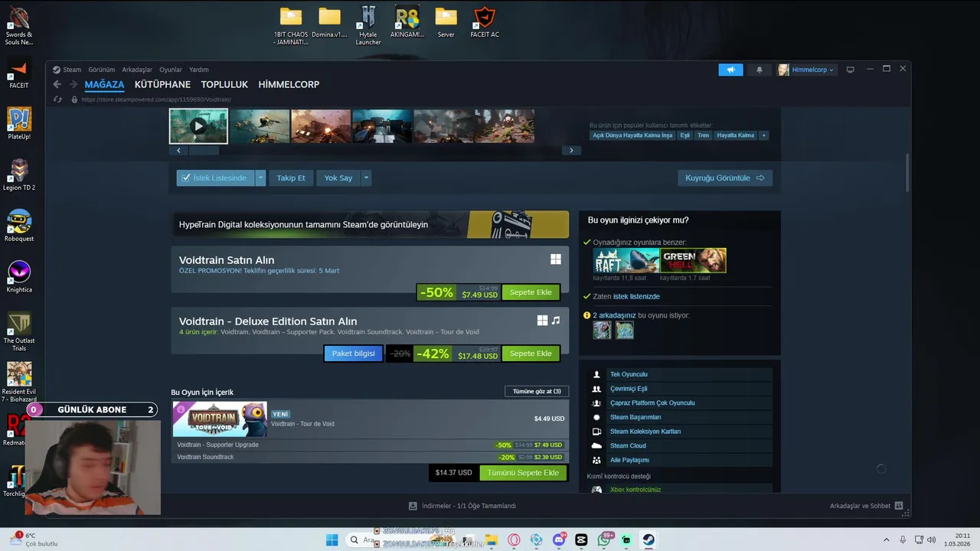Select Legion TD 2 desktop icon
980x551 pixels.
[19, 174]
